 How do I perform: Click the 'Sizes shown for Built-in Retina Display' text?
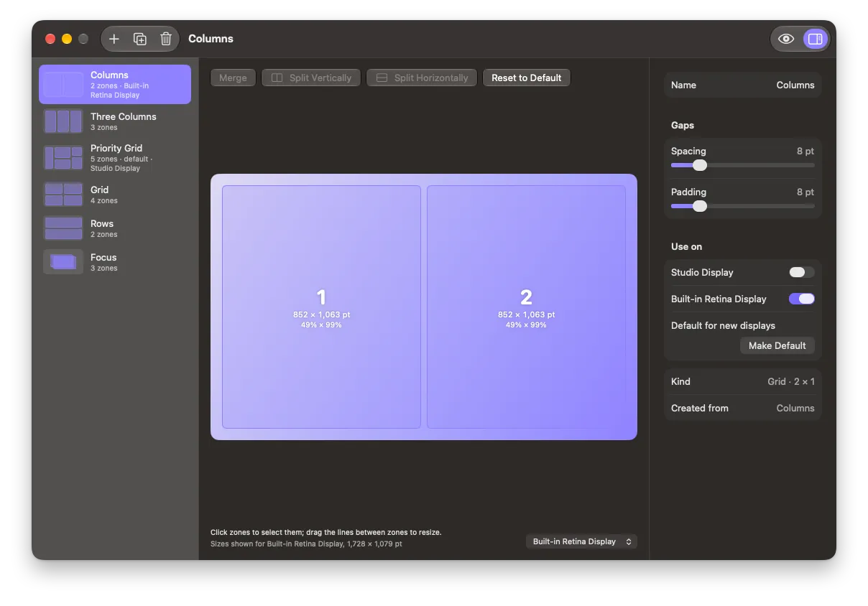tap(306, 544)
